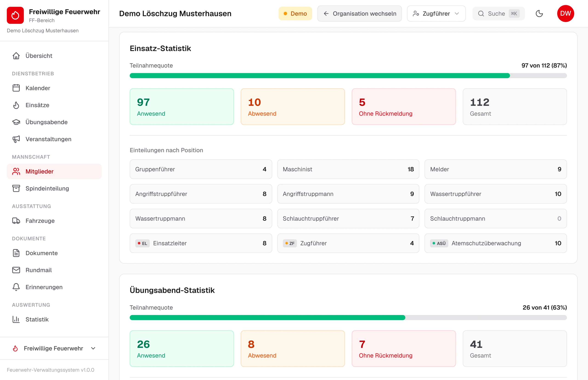Click the ⌘K shortcut badge in search
Screen dimensions: 588x380
coord(514,14)
